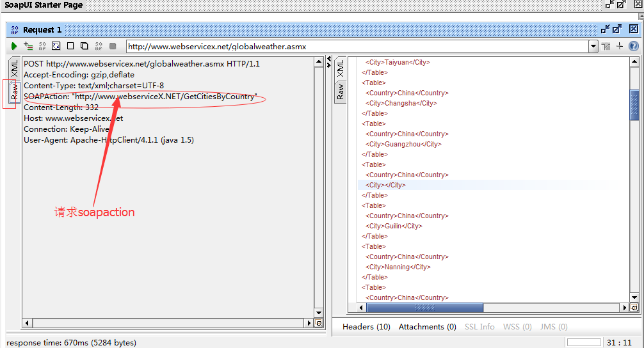Clone this request using overlapping squares icon
Viewport: 644px width, 348px height.
(x=85, y=46)
